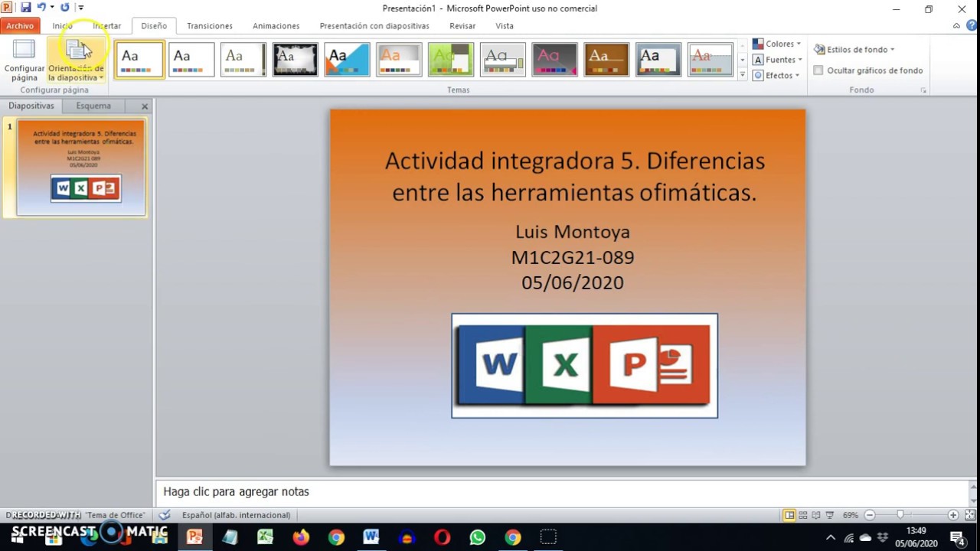Click the notes field 'Haga clic para agregar notas'
Image resolution: width=980 pixels, height=551 pixels.
(563, 492)
